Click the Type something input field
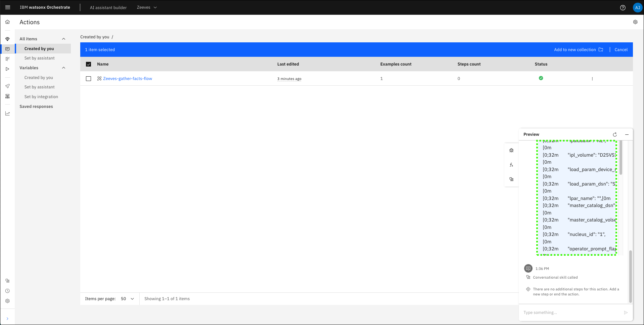Image resolution: width=644 pixels, height=325 pixels. pos(571,313)
